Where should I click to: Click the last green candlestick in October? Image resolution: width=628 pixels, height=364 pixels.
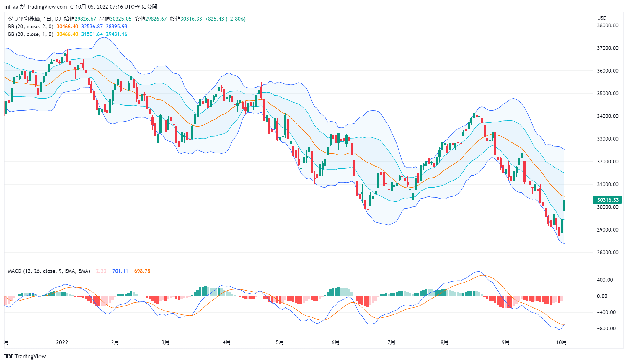coord(565,205)
